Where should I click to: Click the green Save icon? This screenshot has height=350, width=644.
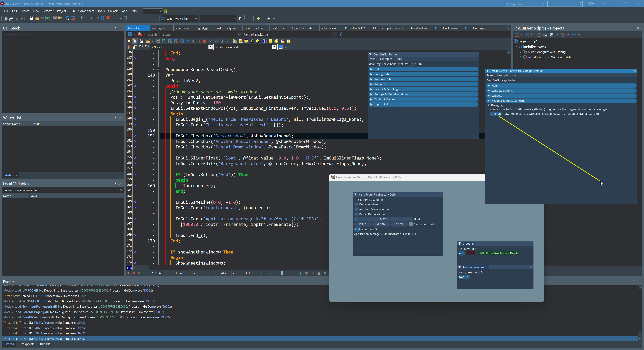tap(47, 18)
